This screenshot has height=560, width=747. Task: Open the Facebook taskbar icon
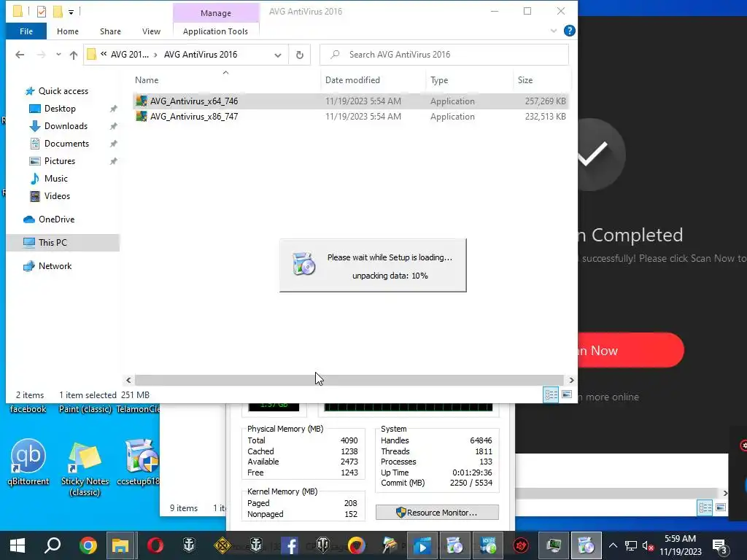click(289, 545)
